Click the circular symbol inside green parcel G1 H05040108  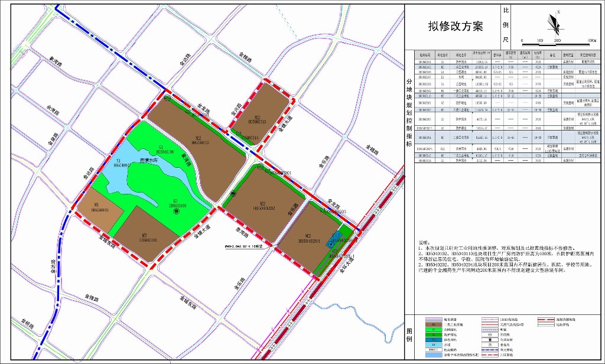pos(177,211)
